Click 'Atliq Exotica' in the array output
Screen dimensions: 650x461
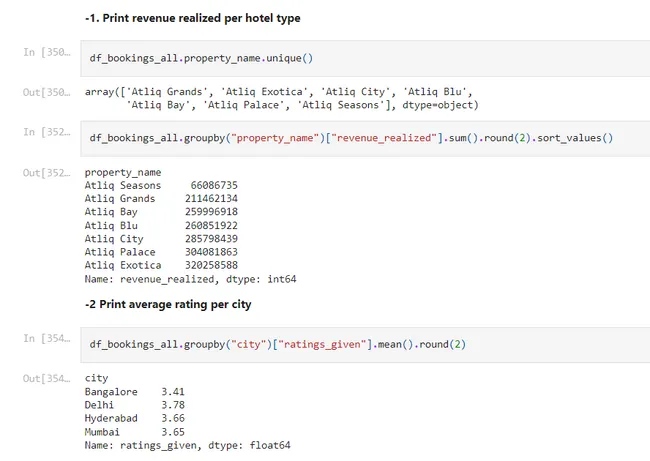click(x=264, y=92)
